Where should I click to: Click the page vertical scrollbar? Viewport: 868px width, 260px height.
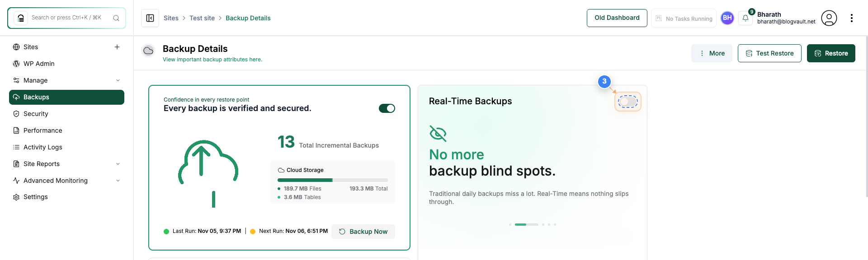[x=866, y=117]
